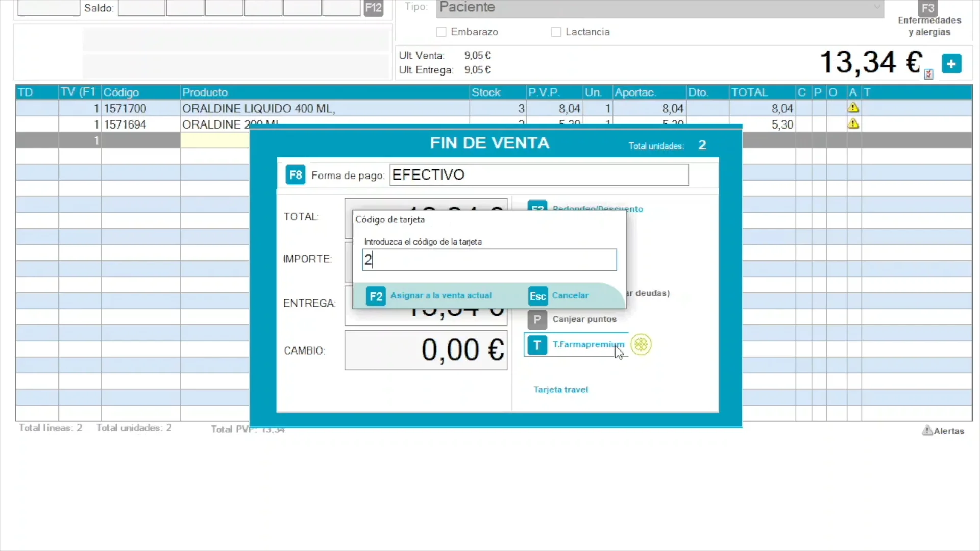Click the T Farmapremium icon
Viewport: 980px width, 551px height.
point(537,345)
